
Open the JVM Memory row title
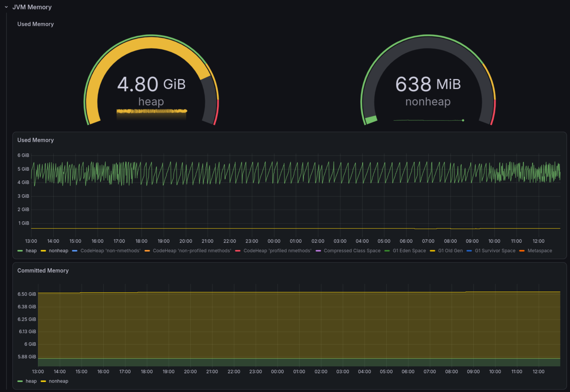[x=32, y=7]
